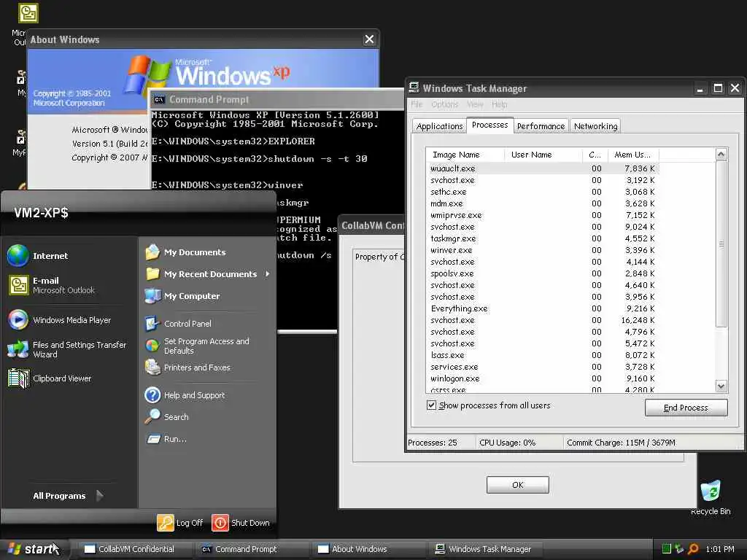The image size is (747, 560).
Task: Sort processes by Image Name column
Action: [465, 155]
